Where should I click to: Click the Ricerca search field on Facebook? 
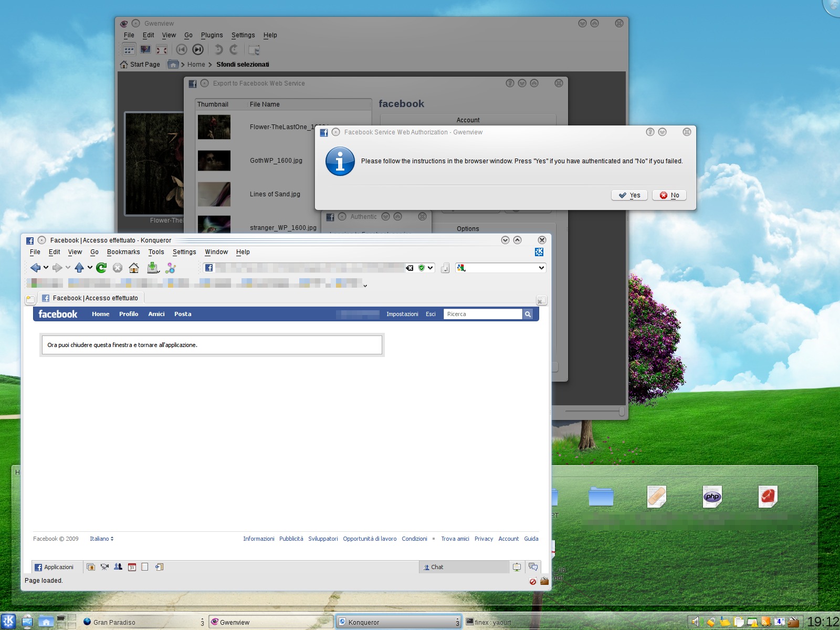click(483, 314)
